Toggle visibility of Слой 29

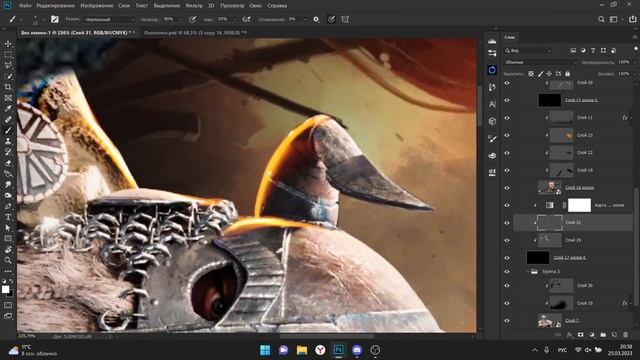click(507, 240)
